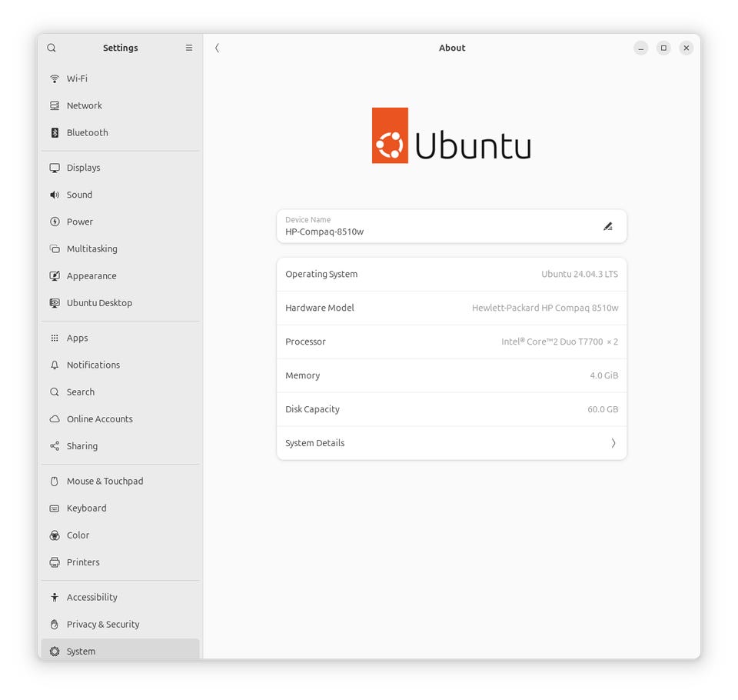Click the System gear icon
Screen dimensions: 738x700
(x=55, y=651)
